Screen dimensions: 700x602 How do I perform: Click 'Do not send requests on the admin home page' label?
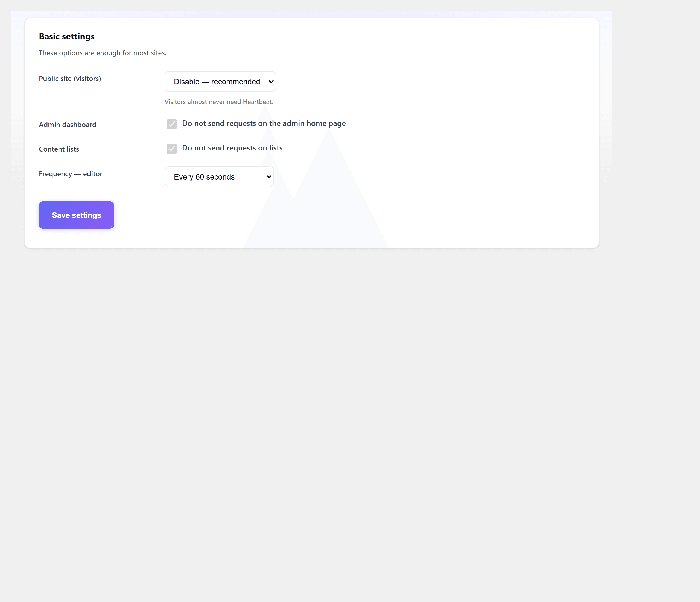(264, 123)
